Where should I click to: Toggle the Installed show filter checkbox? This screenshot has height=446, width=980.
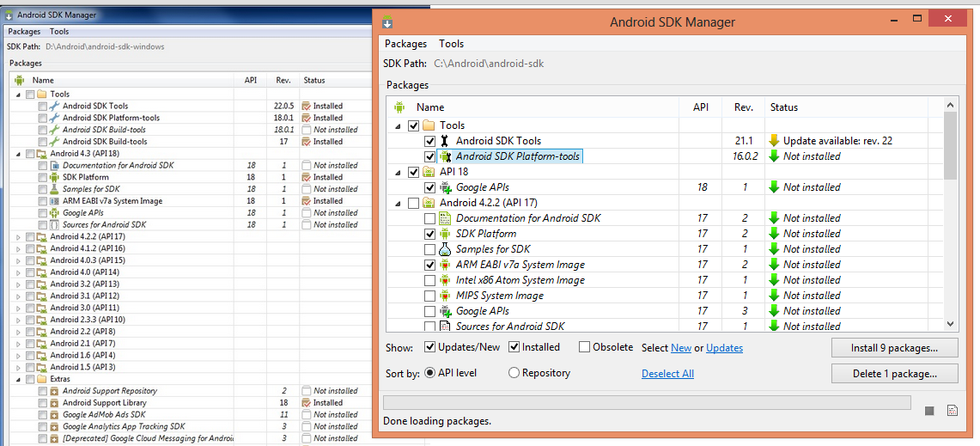point(514,347)
